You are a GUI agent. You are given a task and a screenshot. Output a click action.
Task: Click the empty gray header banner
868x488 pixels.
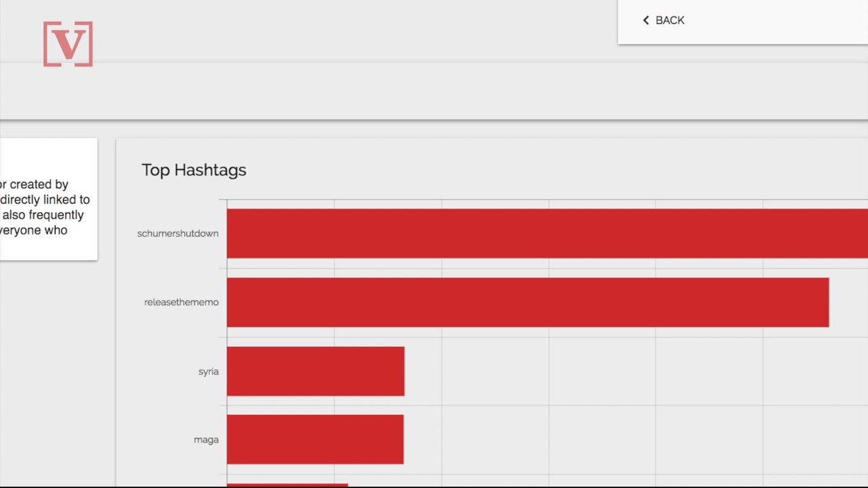pos(434,91)
